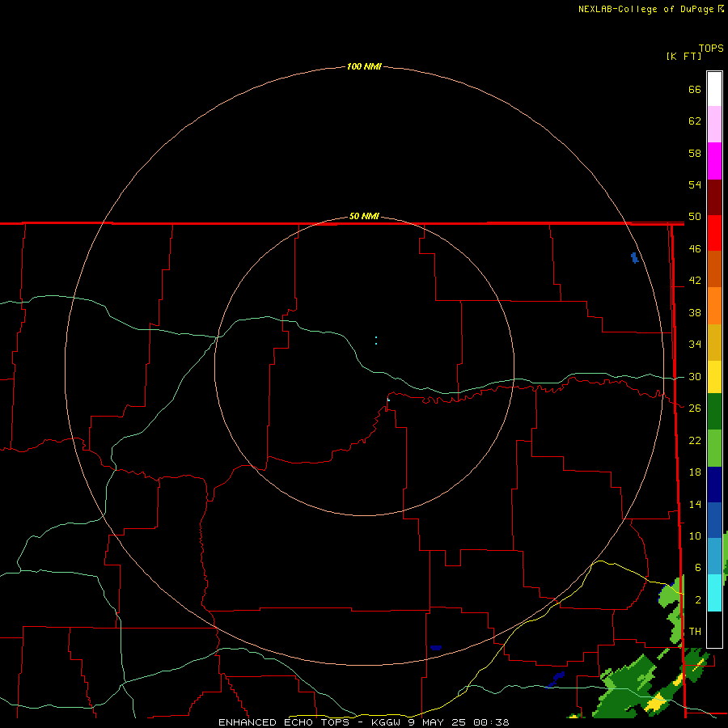
Task: Click the dark green legend swatch
Action: click(714, 412)
